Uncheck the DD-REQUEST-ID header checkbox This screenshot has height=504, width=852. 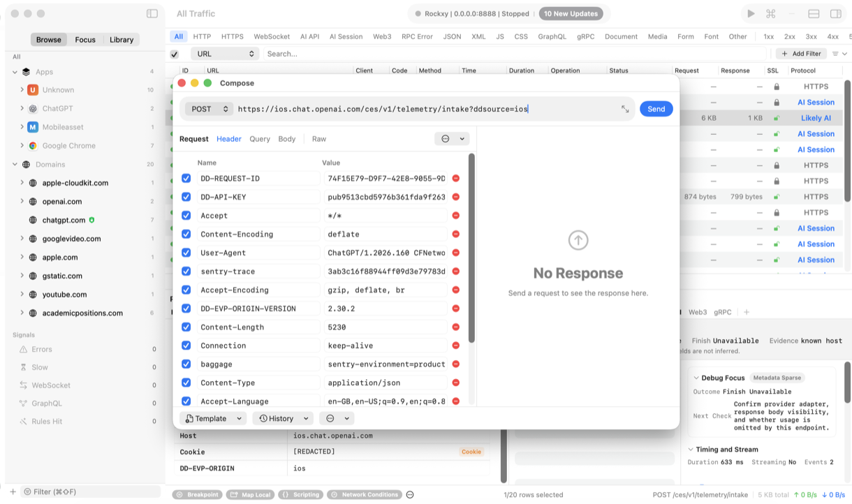click(186, 178)
